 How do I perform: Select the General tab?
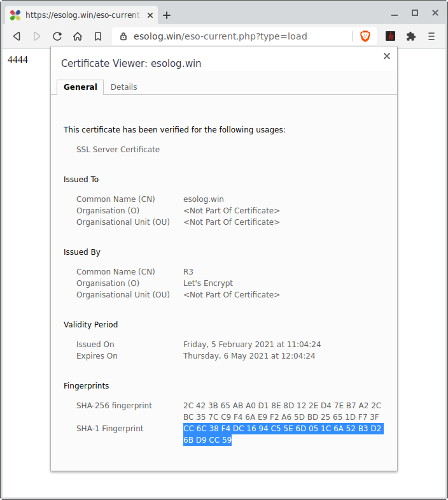pyautogui.click(x=80, y=87)
